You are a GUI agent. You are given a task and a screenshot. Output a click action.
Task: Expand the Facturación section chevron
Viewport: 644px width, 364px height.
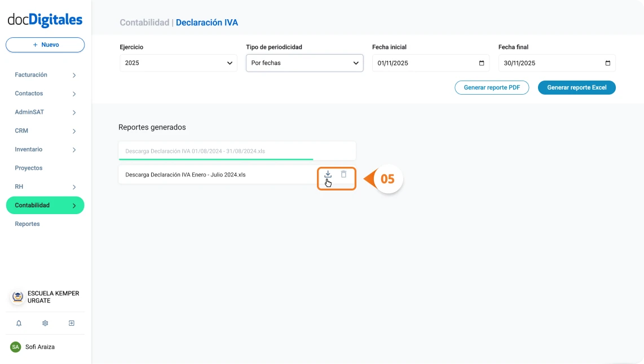coord(74,74)
